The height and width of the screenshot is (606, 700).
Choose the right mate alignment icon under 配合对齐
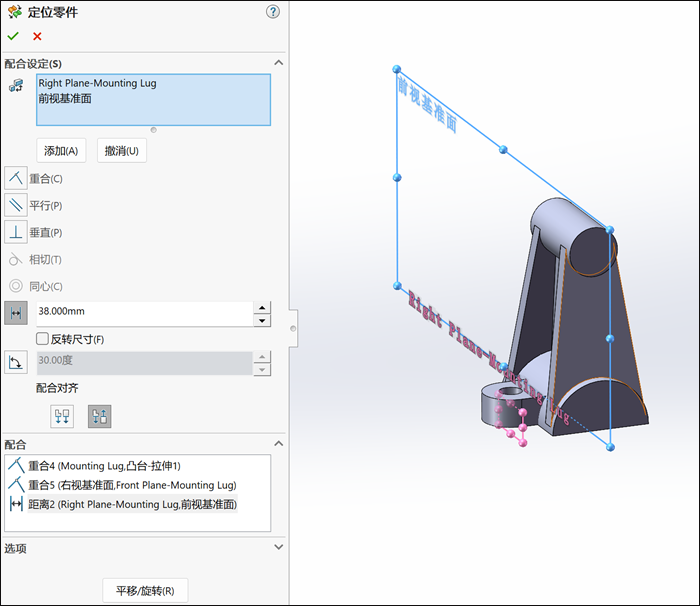[x=99, y=417]
